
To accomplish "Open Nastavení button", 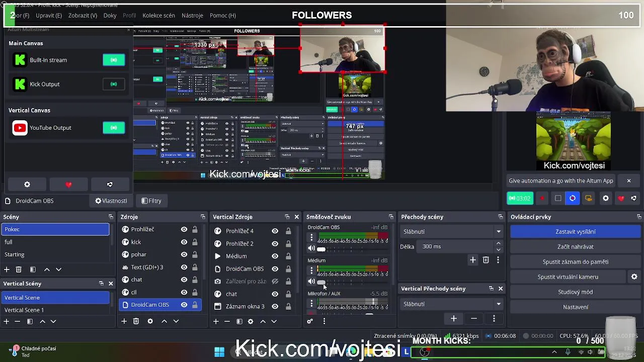I will tap(575, 307).
